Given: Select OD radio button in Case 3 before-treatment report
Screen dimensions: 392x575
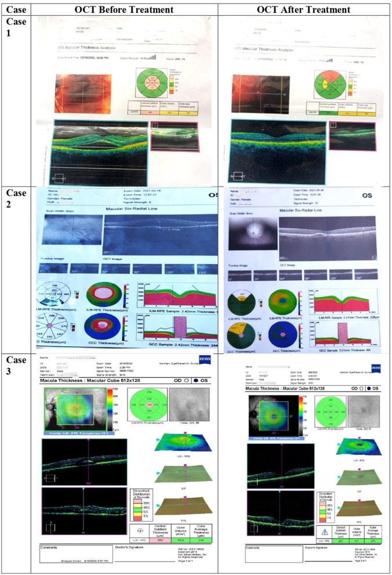Looking at the screenshot, I should point(186,380).
